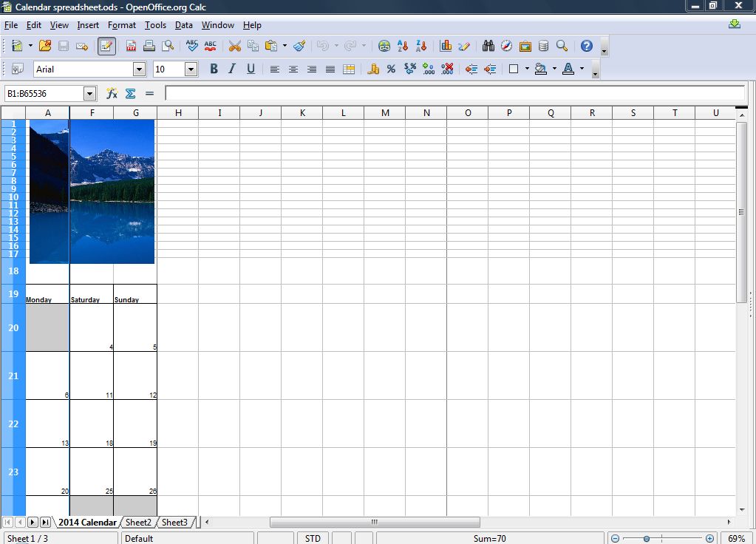
Task: Select the Sheet3 tab
Action: pyautogui.click(x=175, y=522)
